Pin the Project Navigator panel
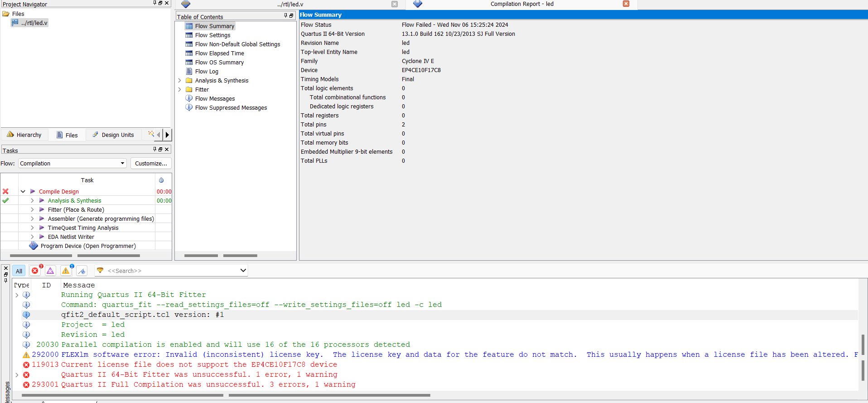 coord(154,3)
